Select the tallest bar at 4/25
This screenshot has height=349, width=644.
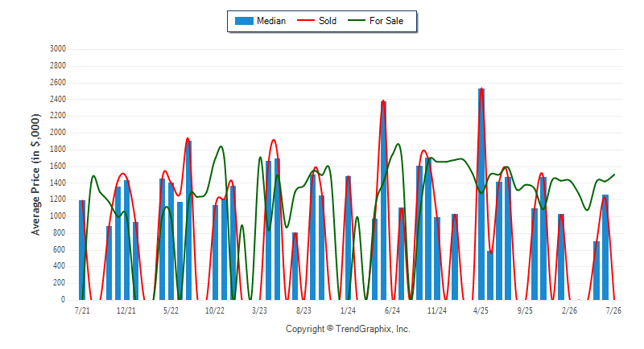tap(481, 194)
